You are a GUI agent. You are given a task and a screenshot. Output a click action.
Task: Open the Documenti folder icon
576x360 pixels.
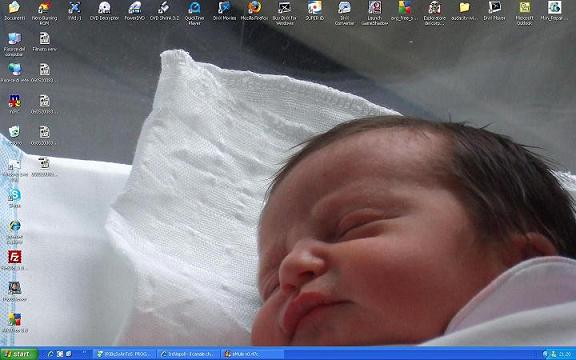coord(15,10)
